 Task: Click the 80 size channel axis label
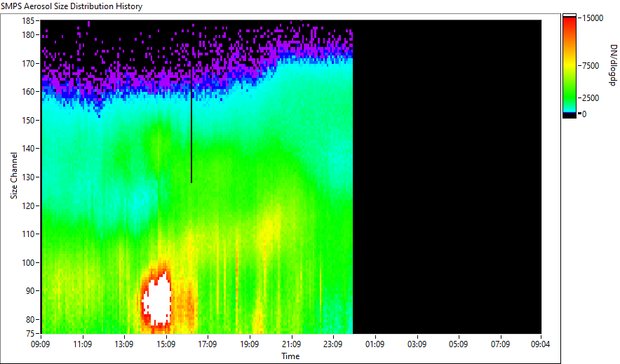pos(30,319)
